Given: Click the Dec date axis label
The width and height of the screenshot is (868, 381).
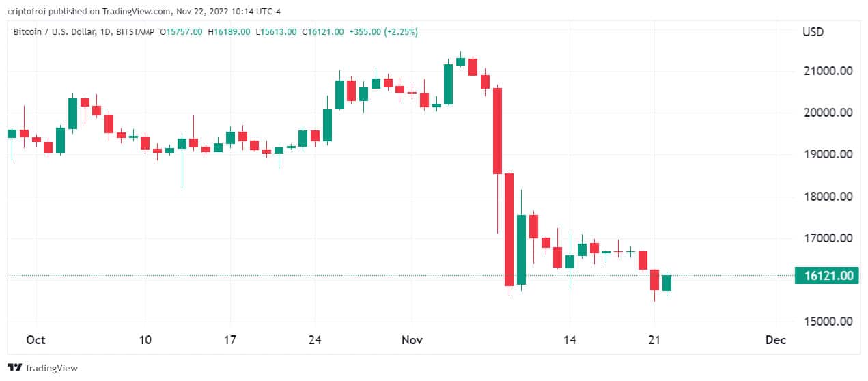Looking at the screenshot, I should click(776, 340).
